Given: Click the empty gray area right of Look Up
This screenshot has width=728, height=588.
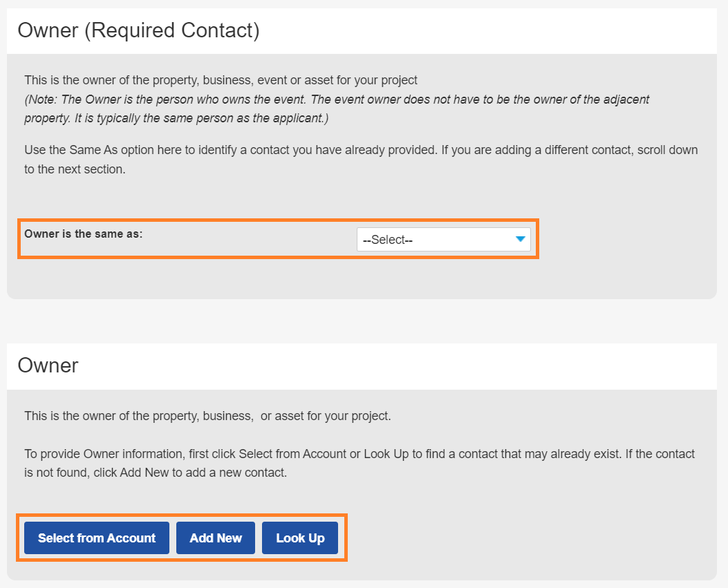Looking at the screenshot, I should point(519,538).
